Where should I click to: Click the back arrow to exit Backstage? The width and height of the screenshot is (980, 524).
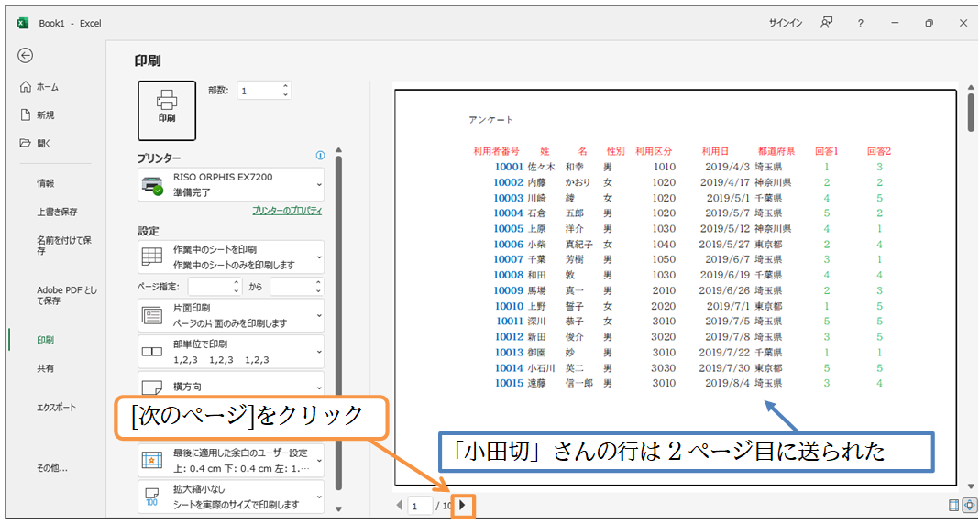coord(26,55)
